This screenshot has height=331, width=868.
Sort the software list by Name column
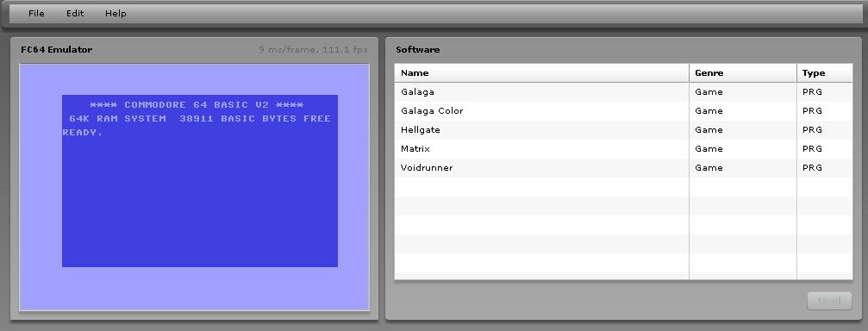541,73
